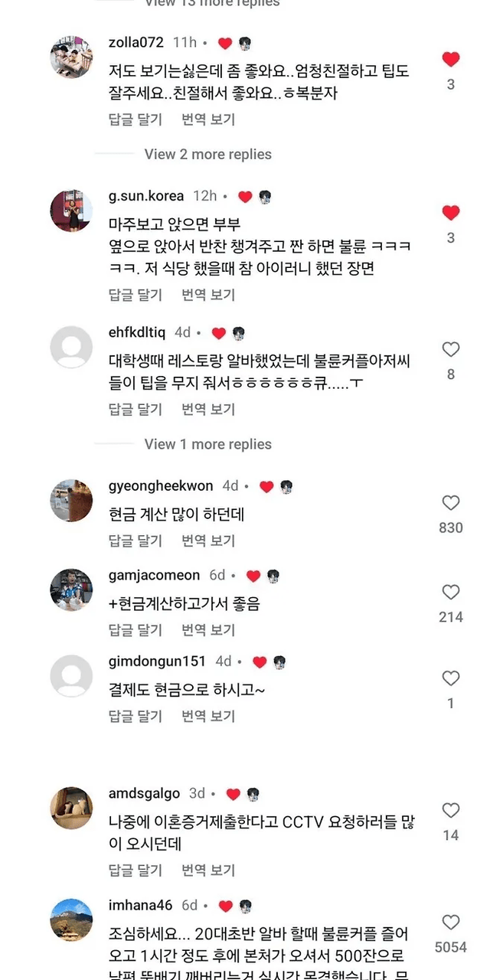Image resolution: width=490 pixels, height=980 pixels.
Task: Open gamjacomeon's profile avatar
Action: pyautogui.click(x=72, y=590)
